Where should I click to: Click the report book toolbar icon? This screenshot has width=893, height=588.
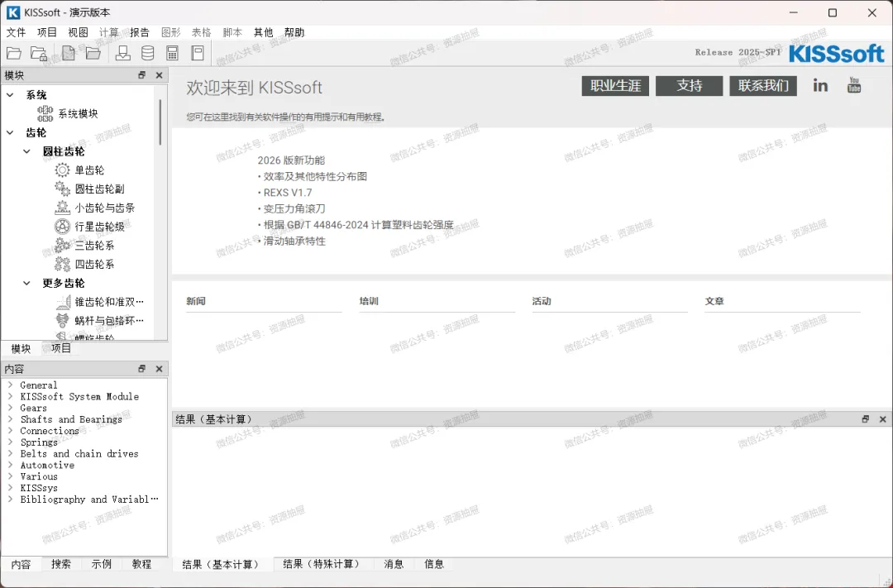tap(198, 53)
